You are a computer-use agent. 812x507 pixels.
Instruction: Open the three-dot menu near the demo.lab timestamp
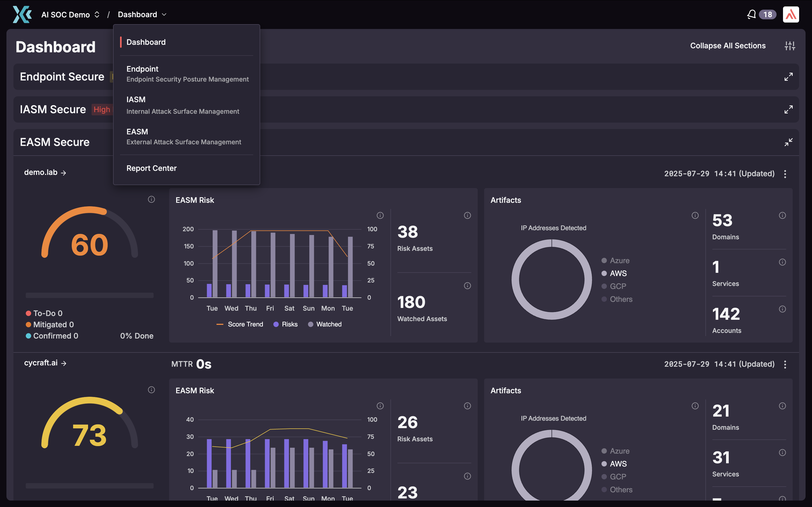tap(785, 174)
